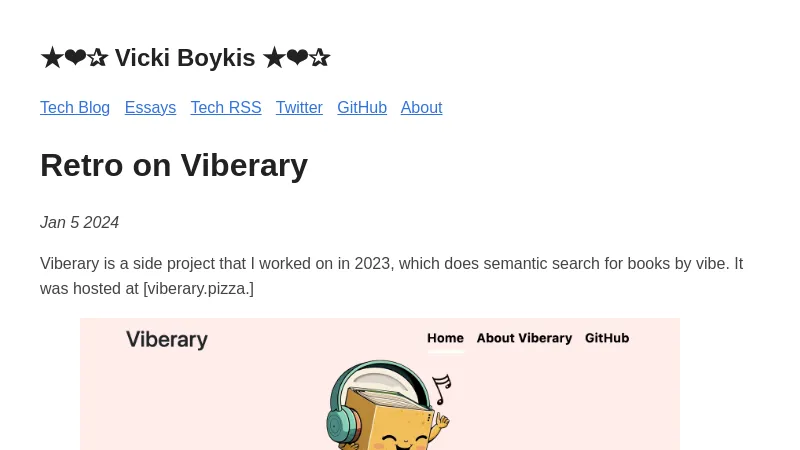Viewport: 800px width, 450px height.
Task: Open GitHub link in the top navigation
Action: pos(362,108)
